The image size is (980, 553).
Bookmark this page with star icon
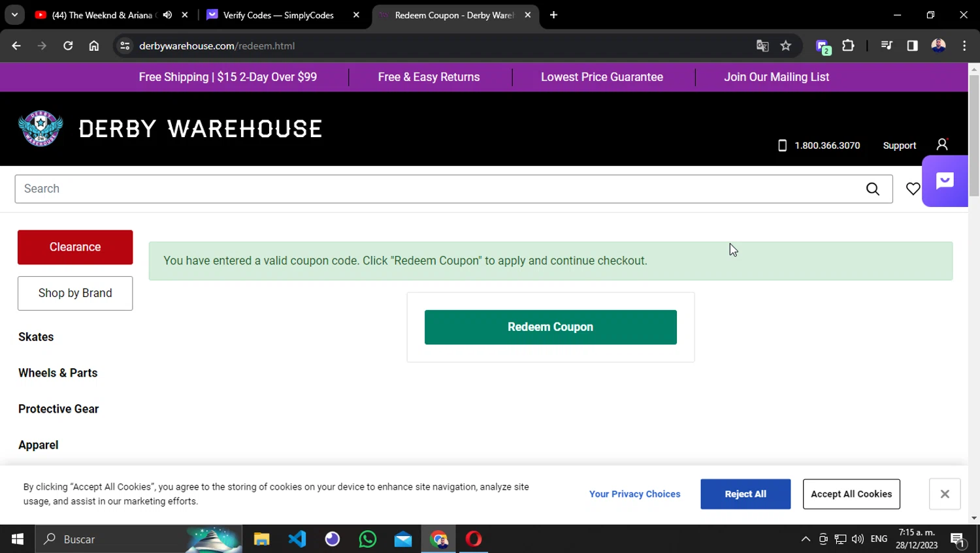click(786, 46)
